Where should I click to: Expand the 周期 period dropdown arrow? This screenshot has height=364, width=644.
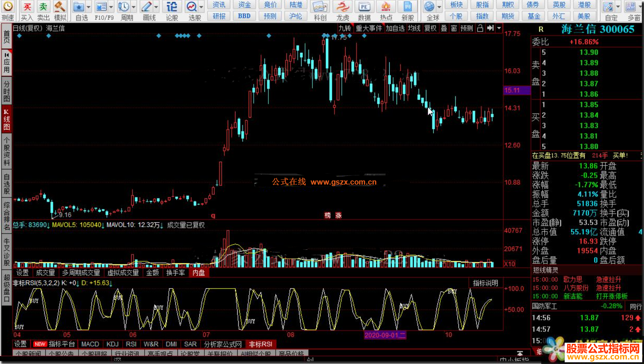click(x=133, y=7)
